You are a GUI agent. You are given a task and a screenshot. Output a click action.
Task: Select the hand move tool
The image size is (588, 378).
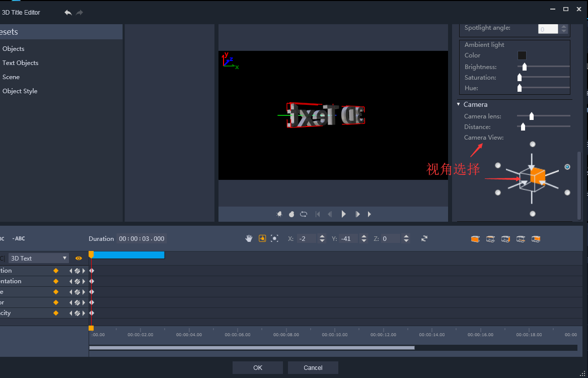(249, 239)
